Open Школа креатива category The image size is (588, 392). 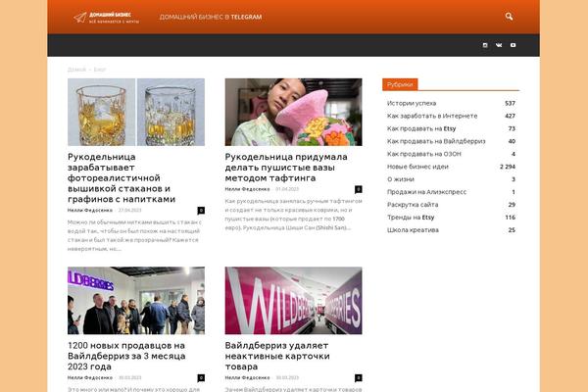click(413, 230)
